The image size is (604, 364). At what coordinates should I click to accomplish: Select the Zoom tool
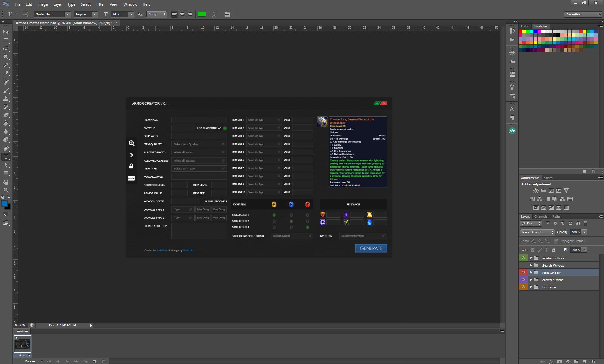point(6,190)
